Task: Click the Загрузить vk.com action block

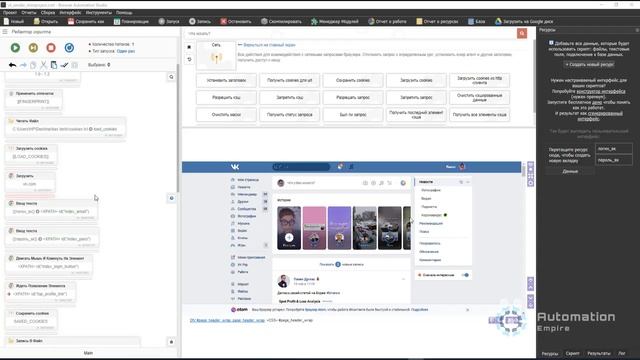Action: 30,181
